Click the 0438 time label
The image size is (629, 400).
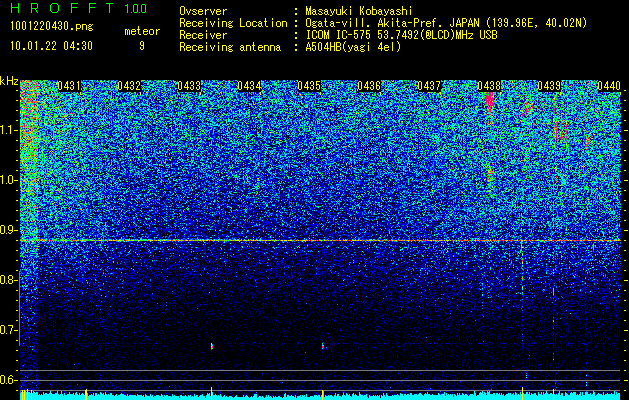[489, 86]
